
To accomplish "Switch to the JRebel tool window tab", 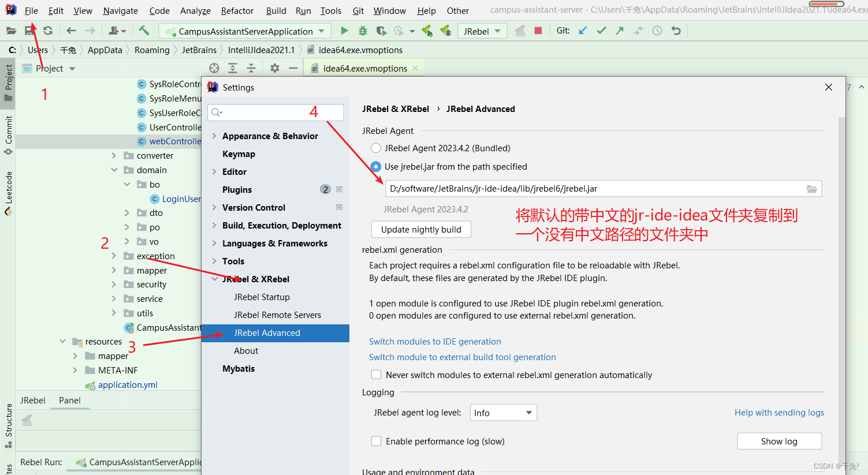I will pyautogui.click(x=33, y=400).
